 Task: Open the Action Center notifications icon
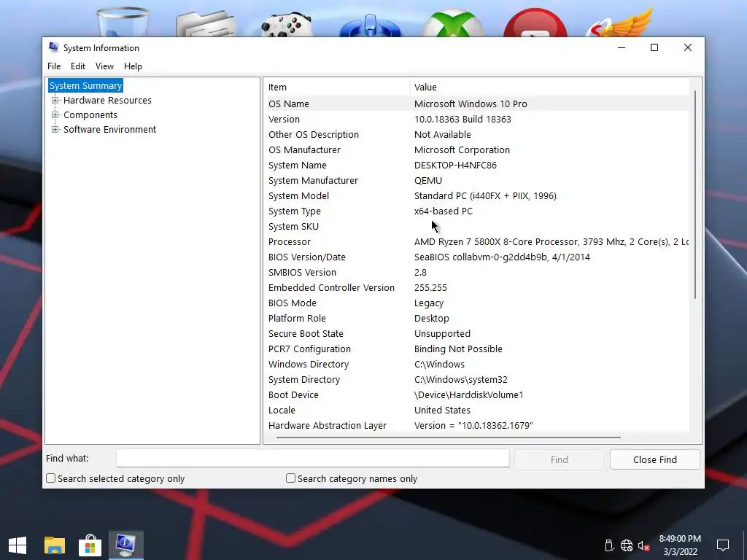(723, 545)
